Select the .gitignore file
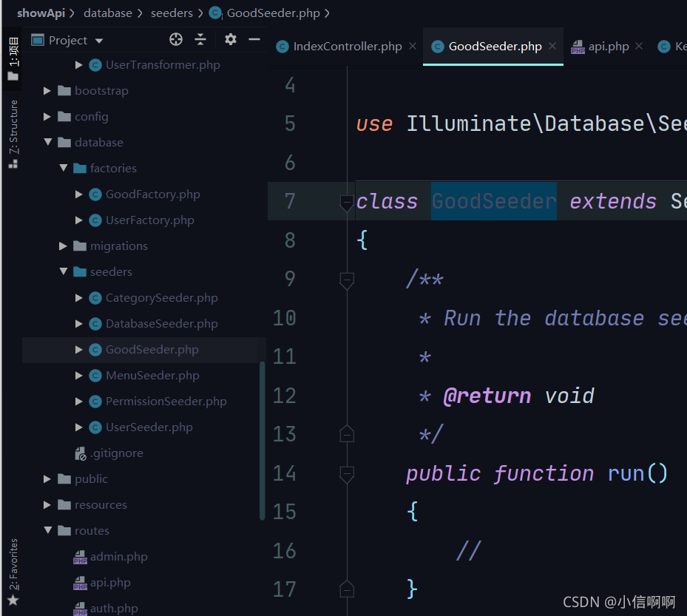 click(x=117, y=453)
